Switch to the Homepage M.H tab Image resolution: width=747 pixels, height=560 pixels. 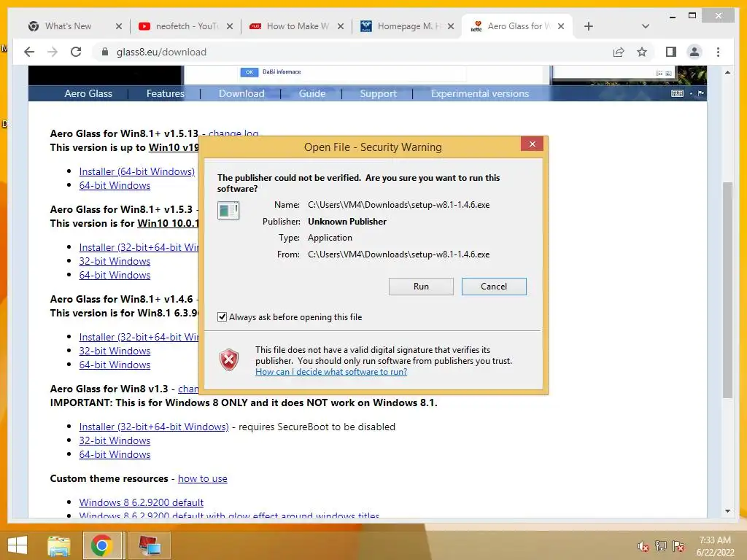pyautogui.click(x=409, y=26)
